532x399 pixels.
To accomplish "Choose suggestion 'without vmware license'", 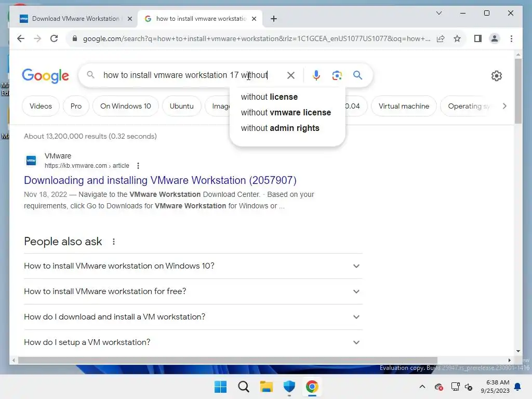I will (287, 113).
